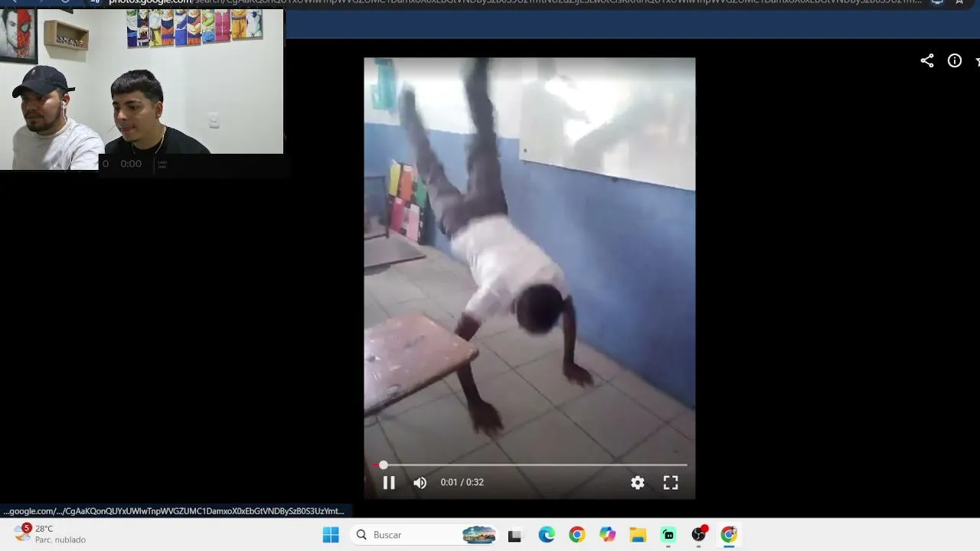The height and width of the screenshot is (551, 980).
Task: Open Task View on the taskbar
Action: pos(514,535)
